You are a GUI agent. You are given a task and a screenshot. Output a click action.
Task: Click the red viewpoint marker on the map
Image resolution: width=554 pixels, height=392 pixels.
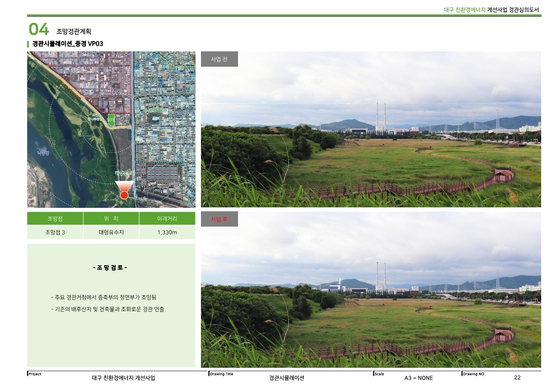[124, 195]
